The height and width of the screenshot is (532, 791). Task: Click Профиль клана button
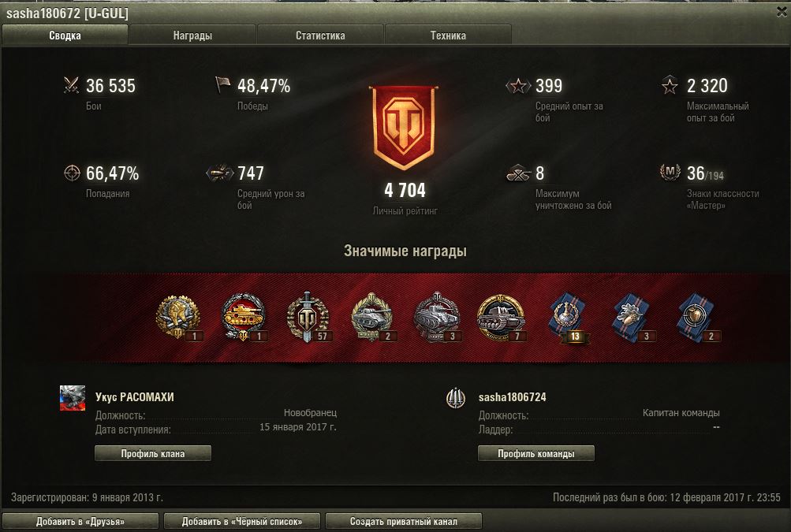click(153, 453)
